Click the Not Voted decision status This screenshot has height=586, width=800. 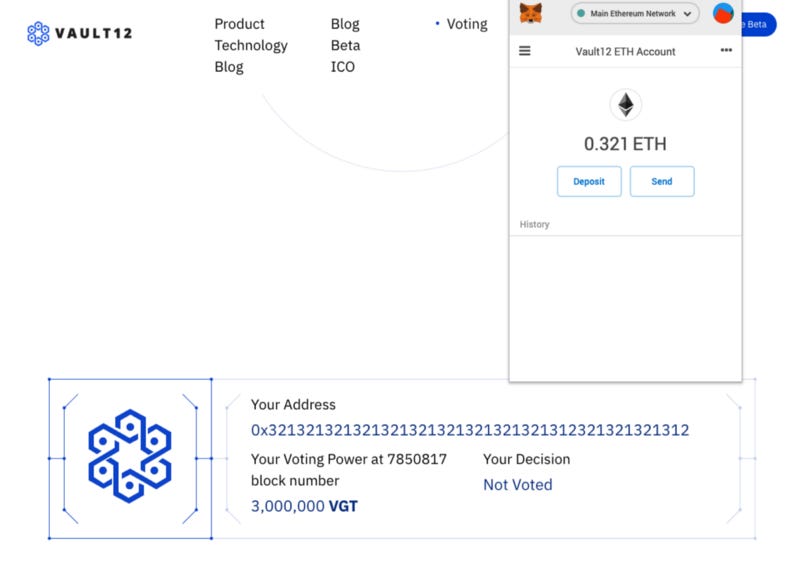point(517,485)
